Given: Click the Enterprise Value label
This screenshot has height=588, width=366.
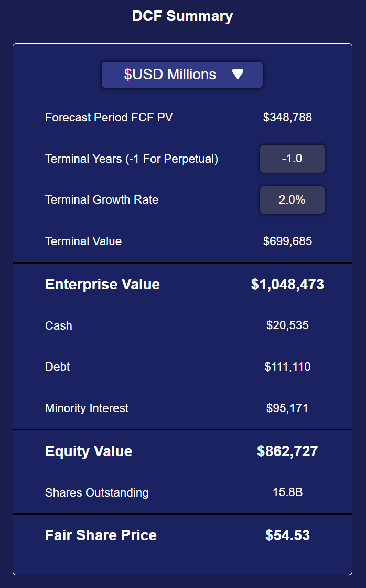Looking at the screenshot, I should coord(102,284).
